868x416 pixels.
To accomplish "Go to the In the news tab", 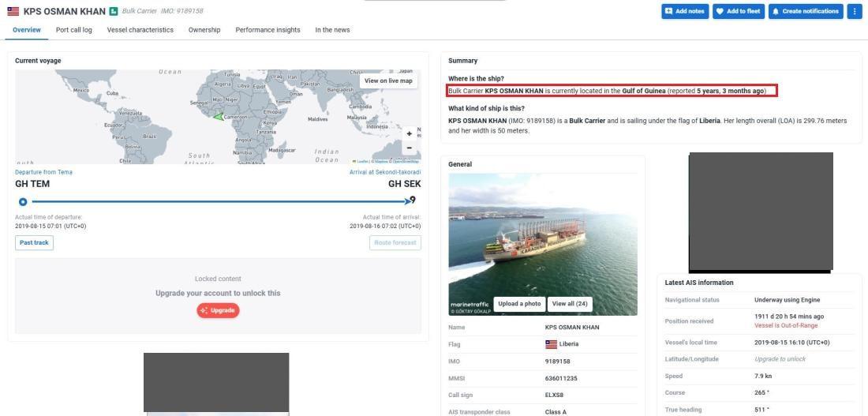I will (x=332, y=30).
